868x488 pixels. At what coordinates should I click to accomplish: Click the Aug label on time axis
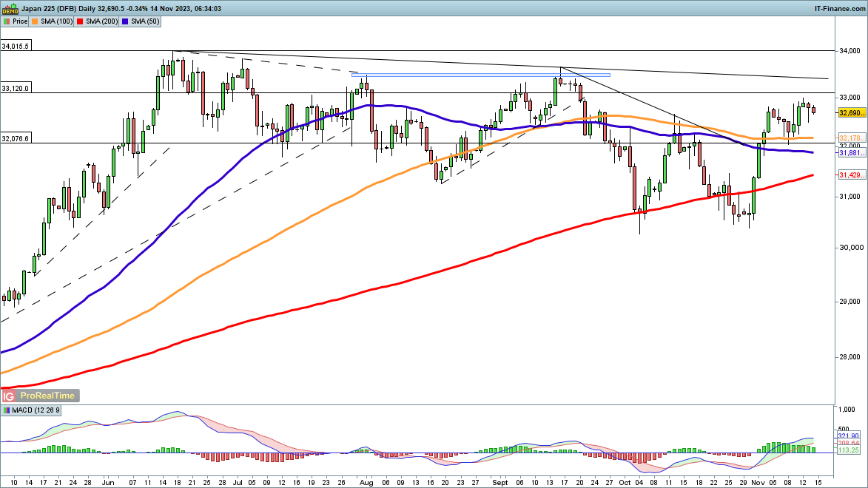click(x=366, y=483)
